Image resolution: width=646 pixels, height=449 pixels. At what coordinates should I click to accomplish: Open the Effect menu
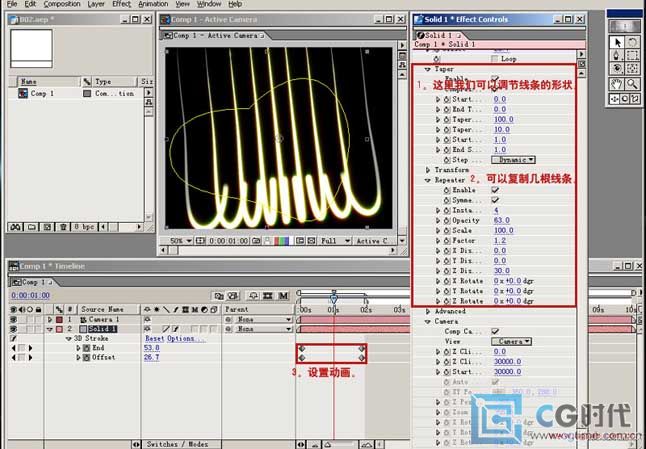click(x=122, y=4)
